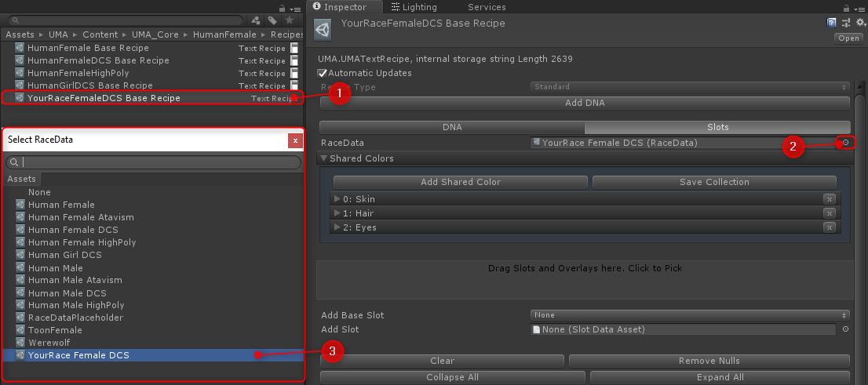Click the Add Slot object picker circle
Screen dimensions: 868x385
(x=845, y=329)
